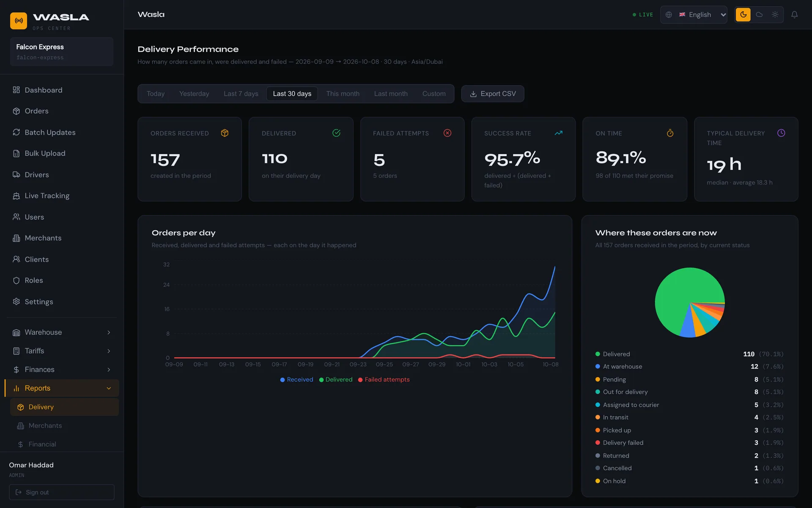Switch to light sun theme
Viewport: 812px width, 508px height.
775,15
